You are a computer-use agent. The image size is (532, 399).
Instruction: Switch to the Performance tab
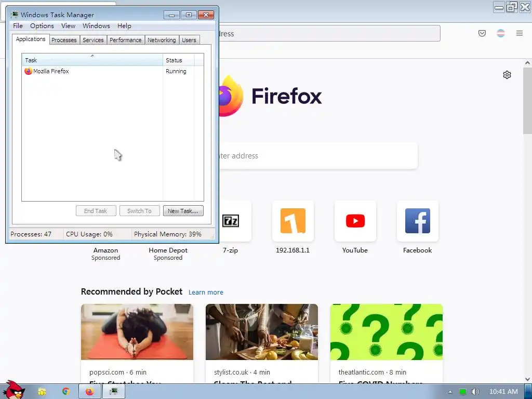point(126,40)
